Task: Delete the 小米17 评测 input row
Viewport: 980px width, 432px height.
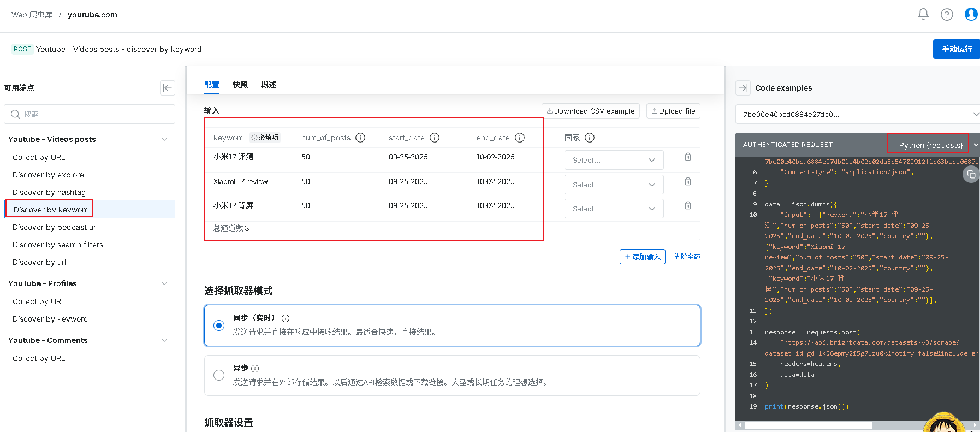Action: [x=688, y=157]
